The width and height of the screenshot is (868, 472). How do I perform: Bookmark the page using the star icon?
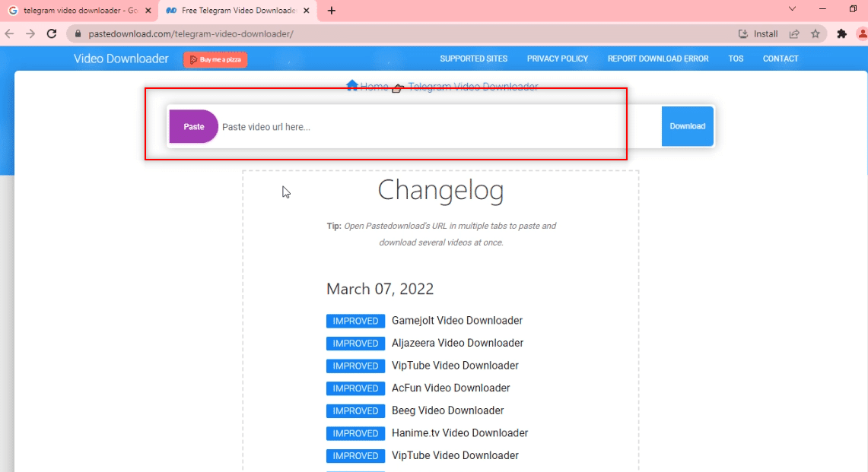click(816, 33)
